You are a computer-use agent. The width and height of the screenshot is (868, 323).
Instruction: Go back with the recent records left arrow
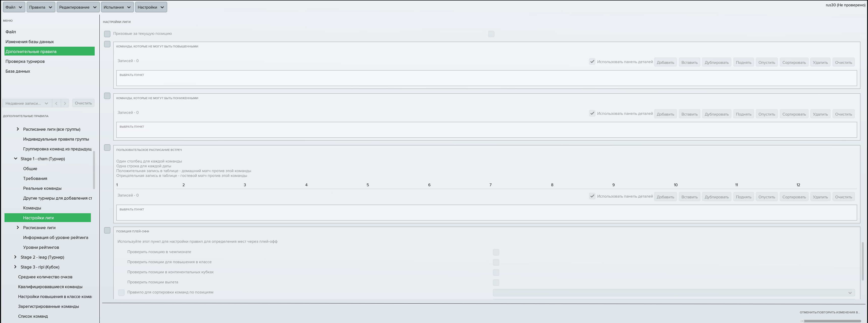point(56,103)
